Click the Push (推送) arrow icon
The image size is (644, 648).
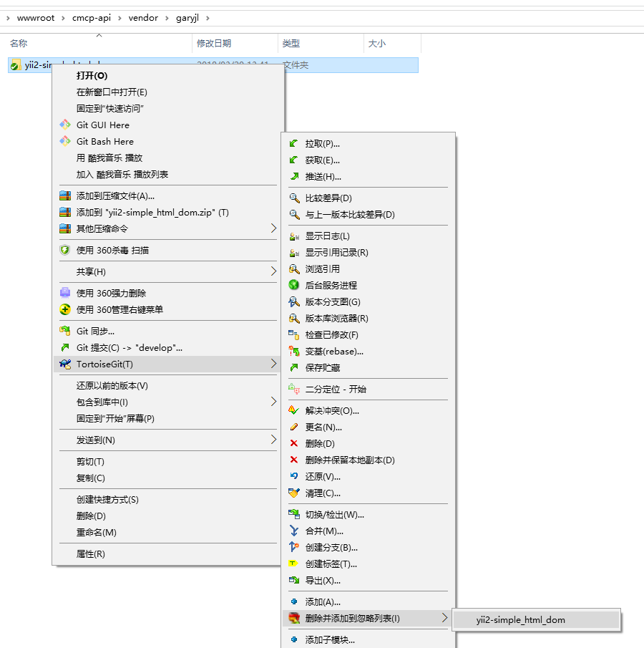coord(293,176)
